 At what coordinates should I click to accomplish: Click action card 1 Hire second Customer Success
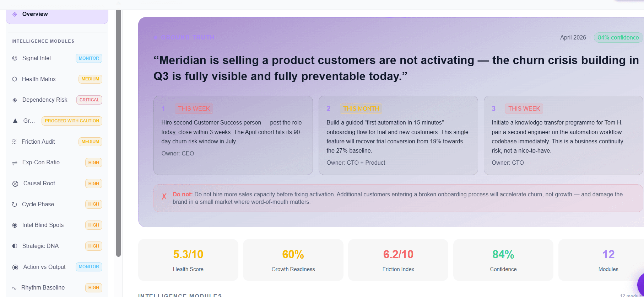pos(233,135)
